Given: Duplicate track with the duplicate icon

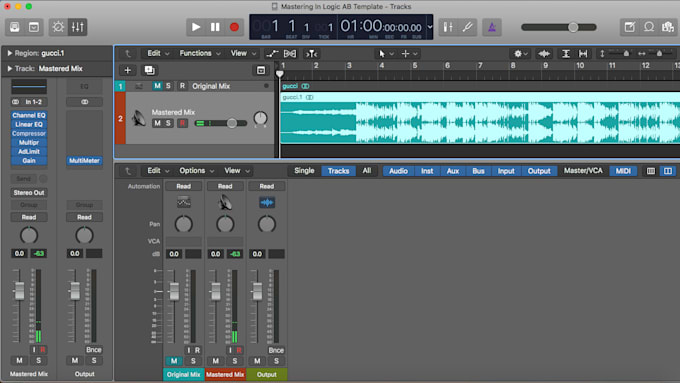Looking at the screenshot, I should (149, 70).
